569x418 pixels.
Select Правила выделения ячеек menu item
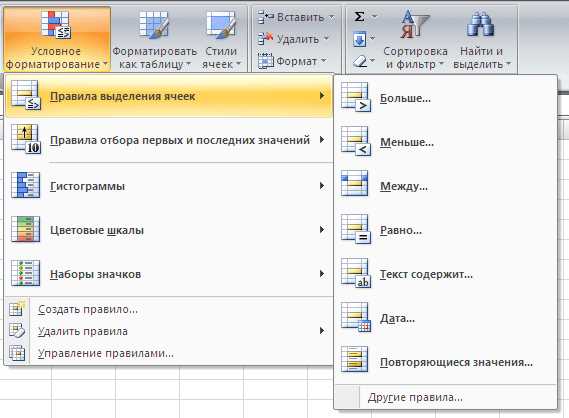coord(169,96)
